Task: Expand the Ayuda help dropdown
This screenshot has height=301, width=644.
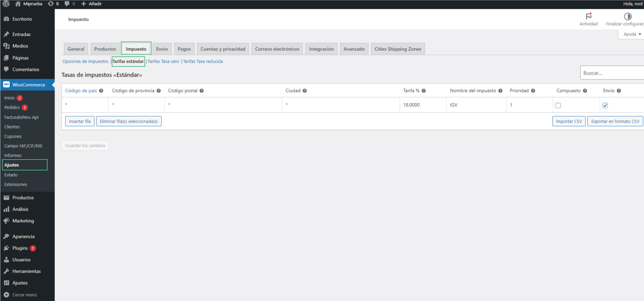Action: [x=632, y=34]
